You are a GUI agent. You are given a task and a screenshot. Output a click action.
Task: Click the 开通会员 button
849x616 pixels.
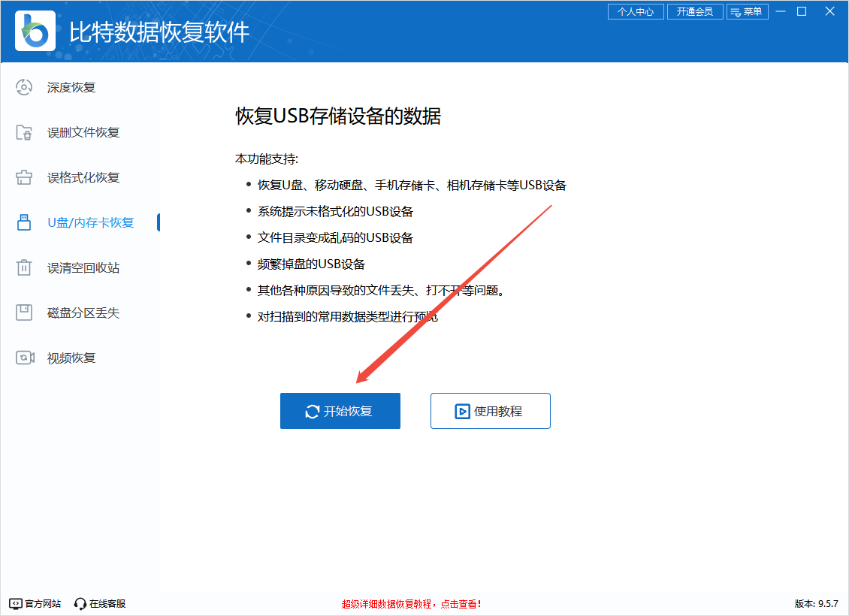pyautogui.click(x=695, y=11)
